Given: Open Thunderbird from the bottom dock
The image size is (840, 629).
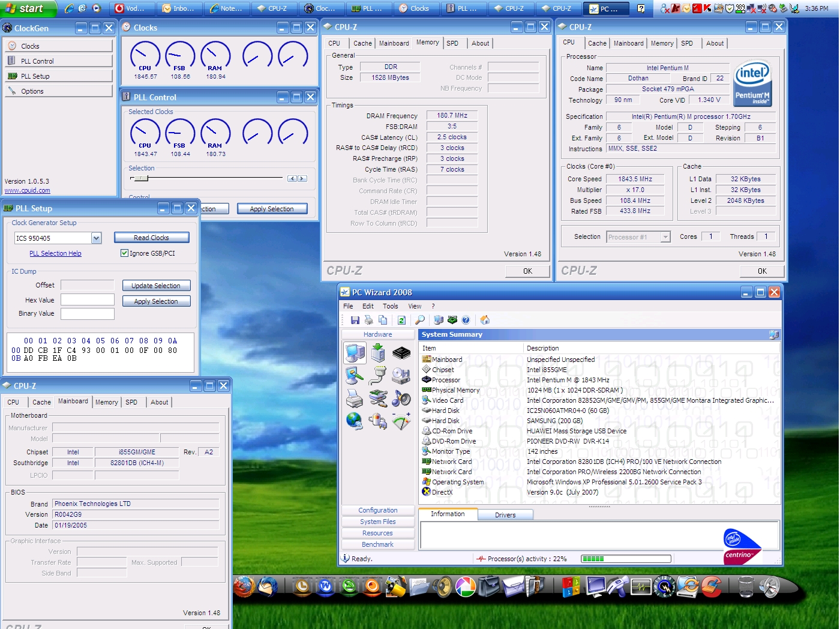Looking at the screenshot, I should click(x=268, y=586).
